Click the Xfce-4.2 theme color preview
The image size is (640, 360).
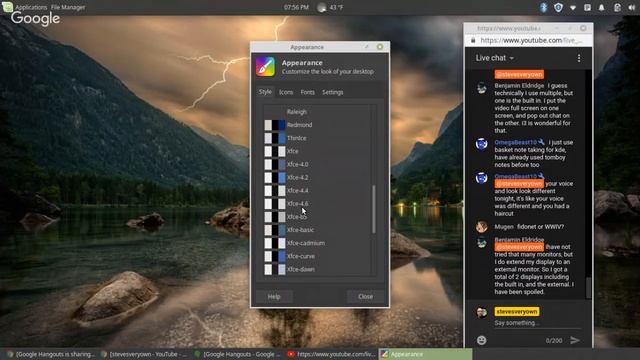pyautogui.click(x=275, y=178)
